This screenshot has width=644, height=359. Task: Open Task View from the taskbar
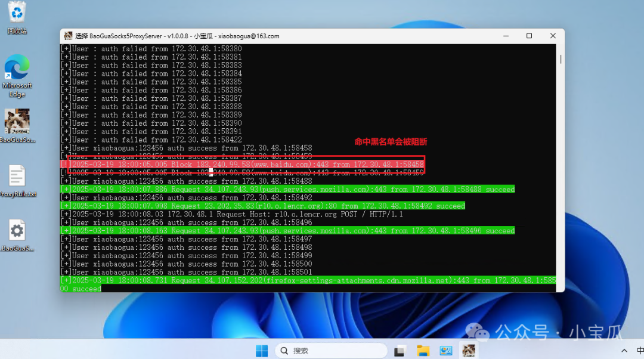[x=400, y=350]
